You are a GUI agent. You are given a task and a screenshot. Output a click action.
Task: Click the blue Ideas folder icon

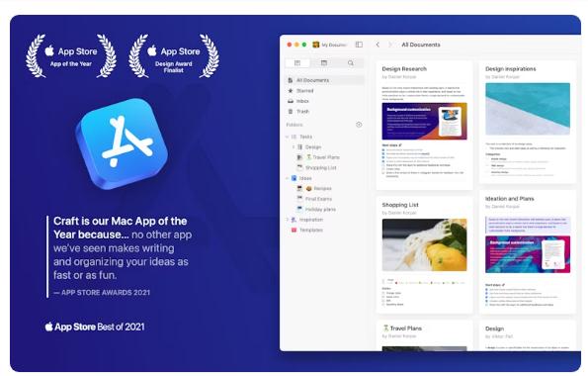tap(294, 178)
